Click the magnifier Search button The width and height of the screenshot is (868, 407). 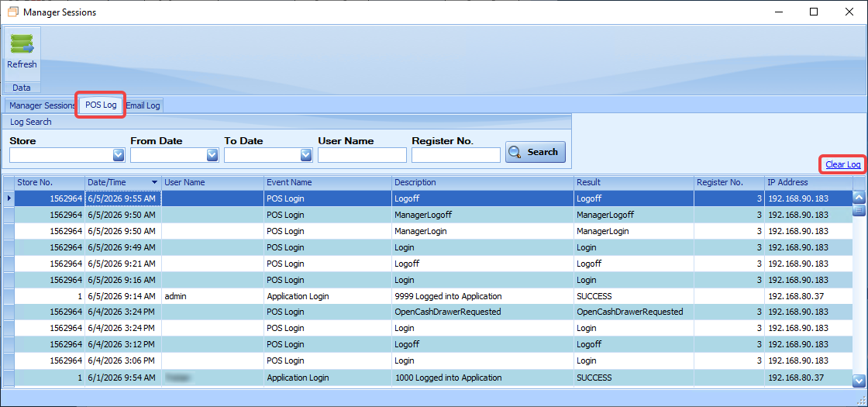(535, 152)
